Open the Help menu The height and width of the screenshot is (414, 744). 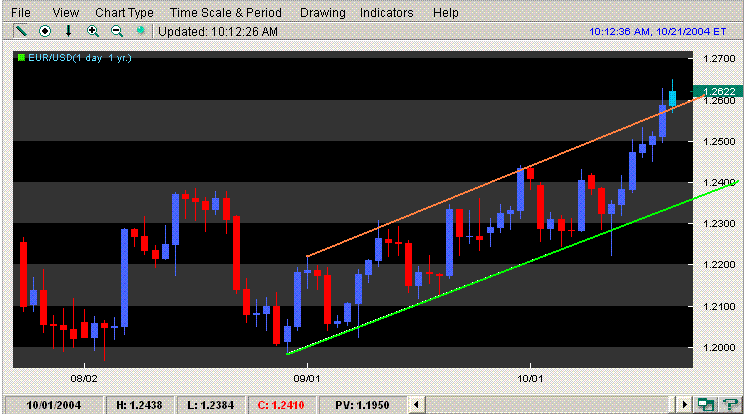click(446, 13)
